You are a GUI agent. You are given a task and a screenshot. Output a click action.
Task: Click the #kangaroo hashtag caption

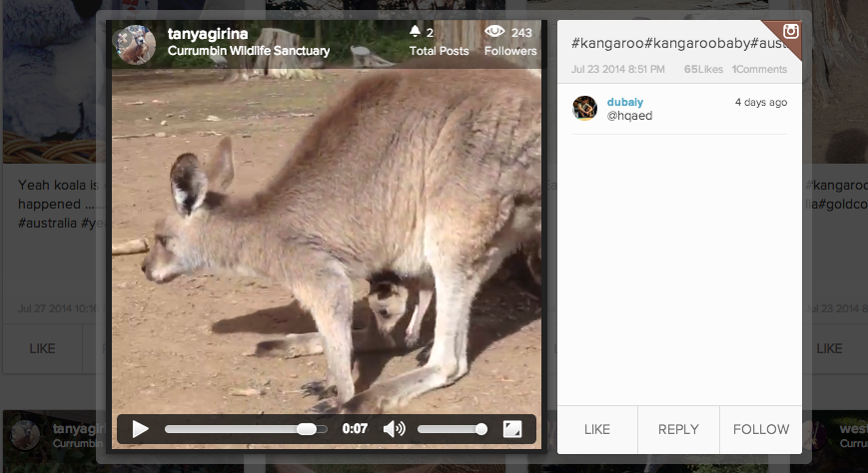point(678,44)
